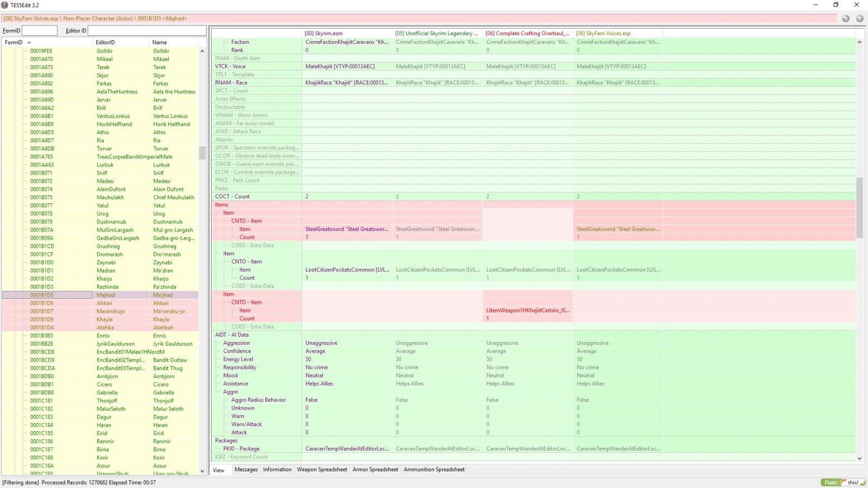This screenshot has width=868, height=488.
Task: Click the Complete Crafting Overhaul column header
Action: click(x=528, y=34)
